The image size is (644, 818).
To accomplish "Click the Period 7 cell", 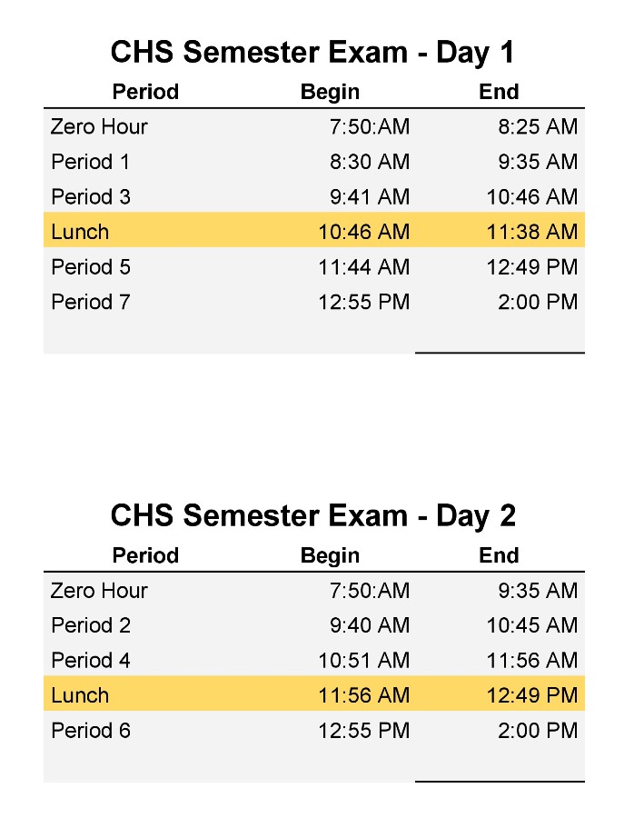I will click(x=91, y=302).
